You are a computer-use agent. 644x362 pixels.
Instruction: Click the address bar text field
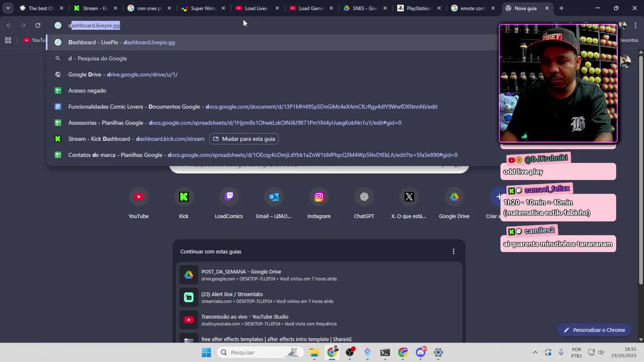(x=272, y=25)
